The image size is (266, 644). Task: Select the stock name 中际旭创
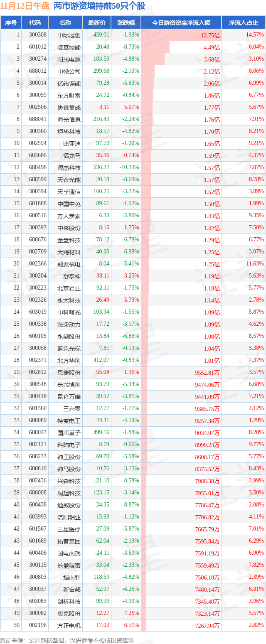click(x=69, y=35)
